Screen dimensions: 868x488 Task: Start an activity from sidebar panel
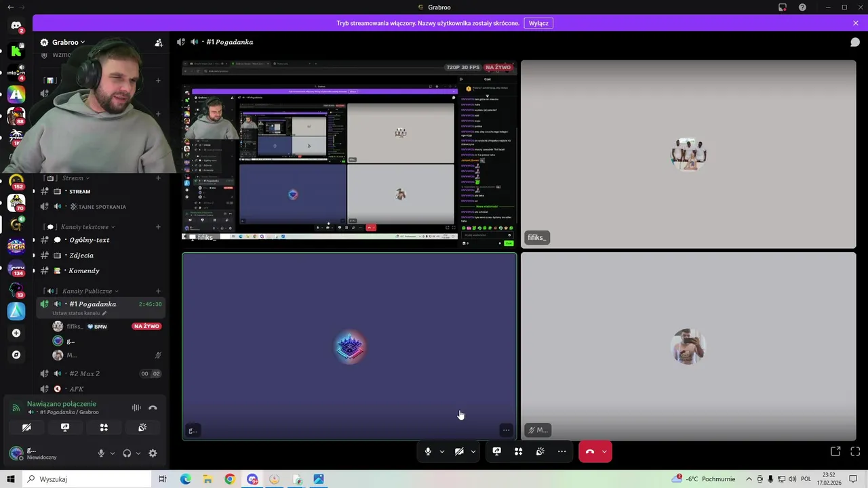104,428
